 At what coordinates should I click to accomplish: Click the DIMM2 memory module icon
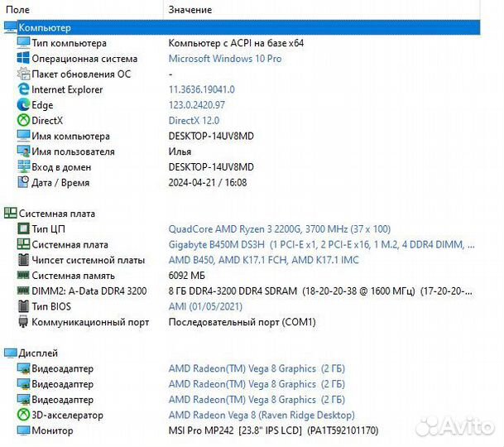[x=23, y=291]
